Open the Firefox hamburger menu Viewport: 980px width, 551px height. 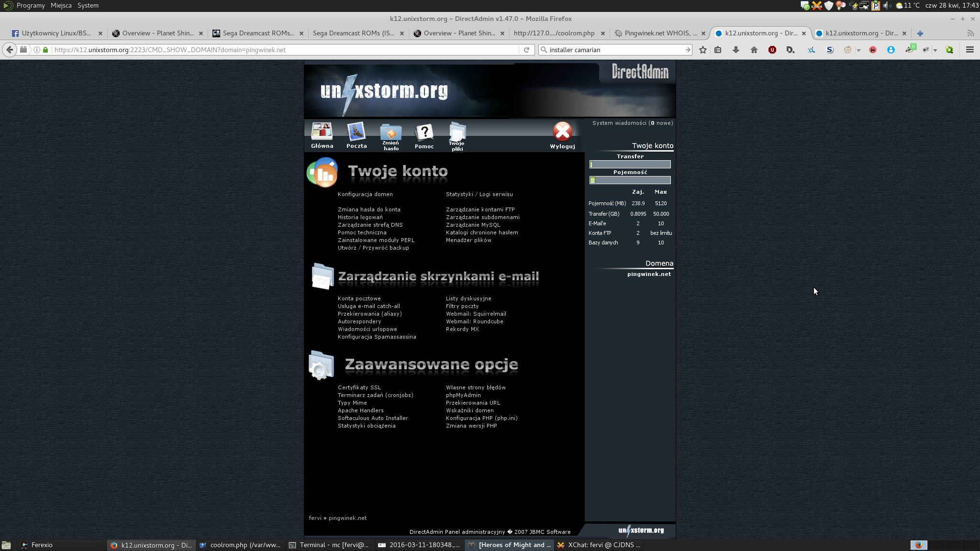[x=969, y=50]
